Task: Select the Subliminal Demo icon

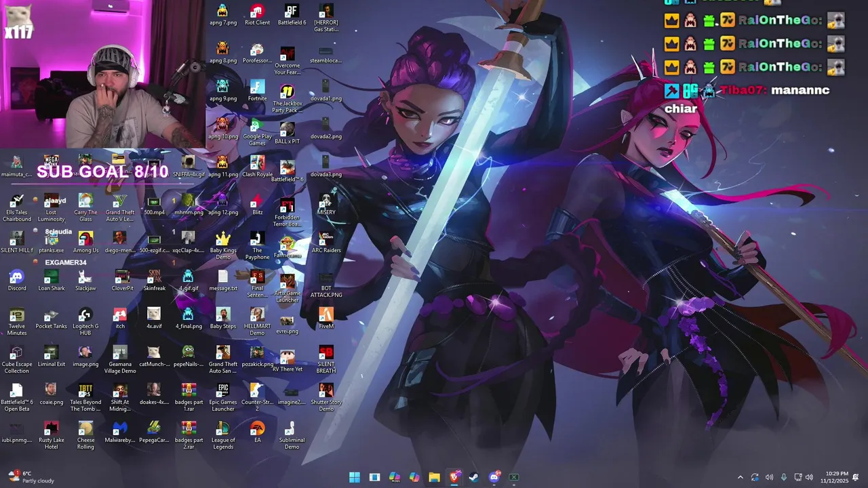Action: click(x=292, y=436)
